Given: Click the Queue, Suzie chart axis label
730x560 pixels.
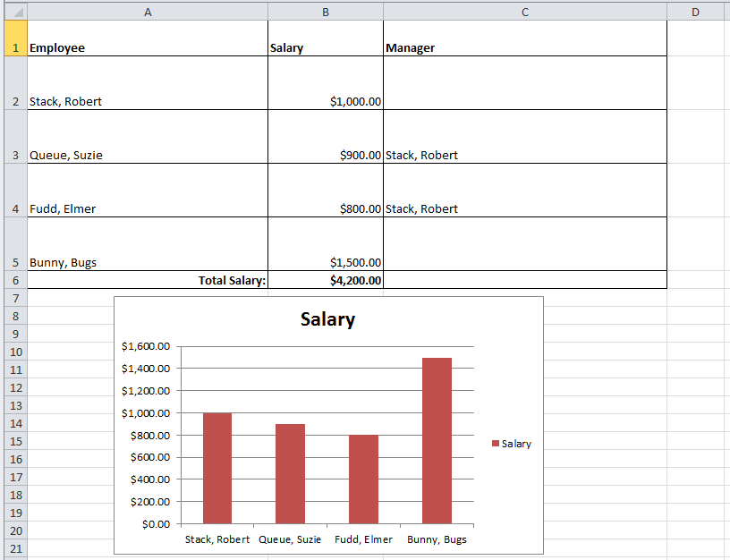Looking at the screenshot, I should (x=290, y=539).
